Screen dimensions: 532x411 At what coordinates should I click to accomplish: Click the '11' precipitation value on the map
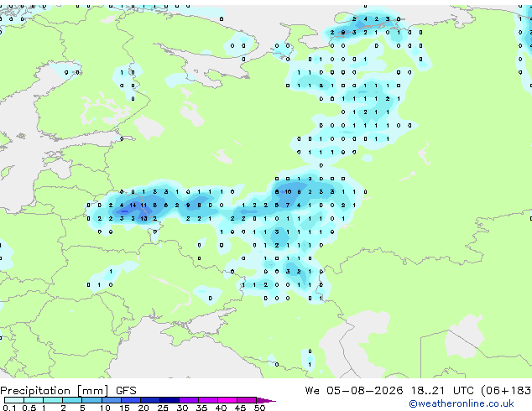[x=143, y=205]
